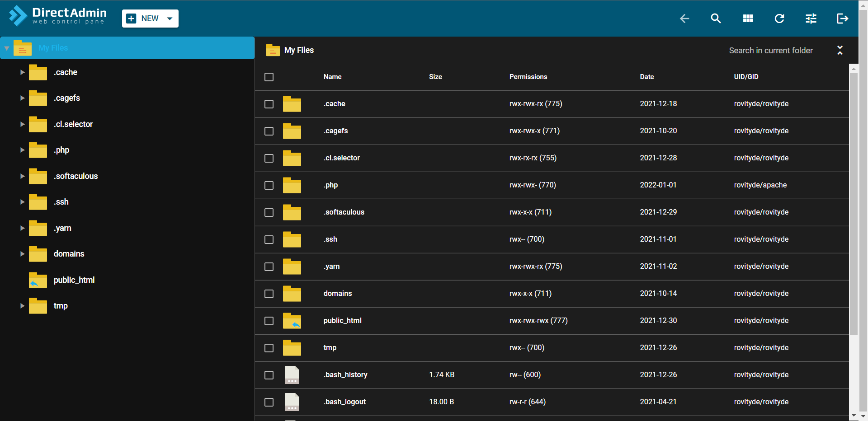
Task: Check the public_html row checkbox
Action: [269, 321]
